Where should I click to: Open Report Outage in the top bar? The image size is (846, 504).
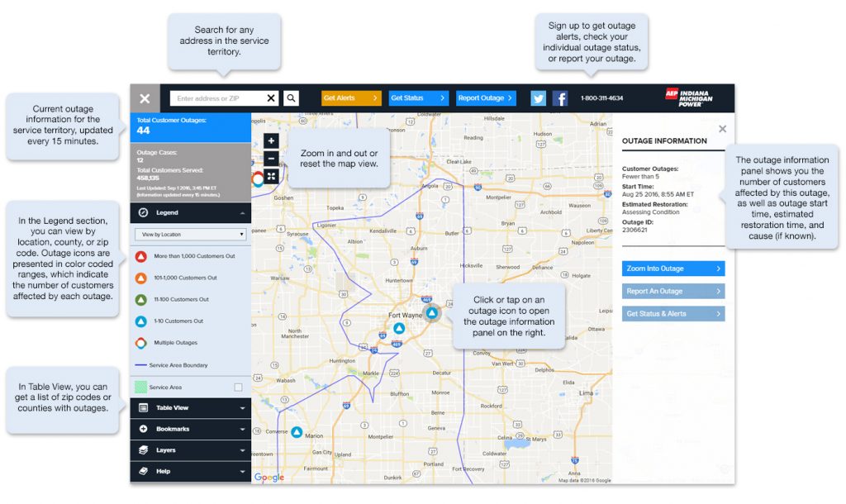[486, 97]
